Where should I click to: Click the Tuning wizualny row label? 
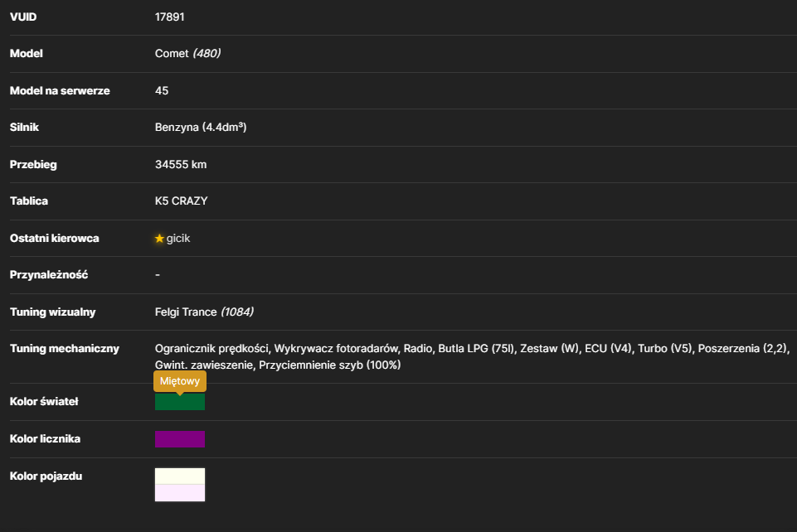53,312
